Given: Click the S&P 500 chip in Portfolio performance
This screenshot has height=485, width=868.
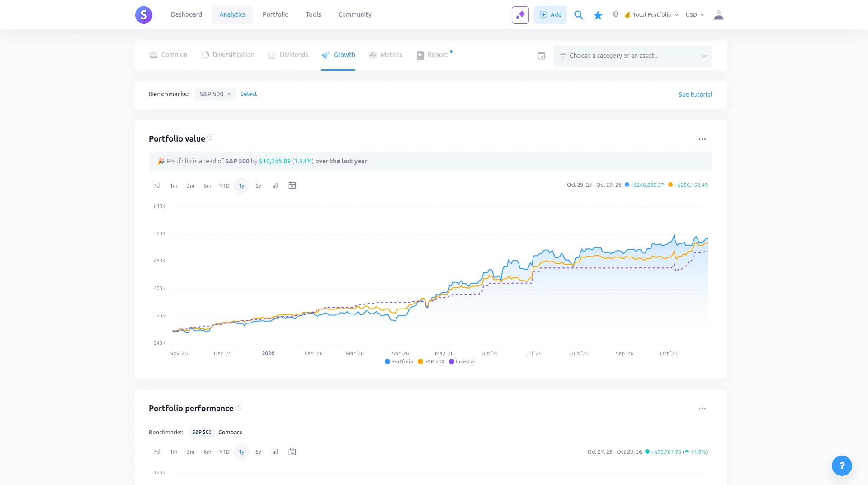Looking at the screenshot, I should pos(202,433).
